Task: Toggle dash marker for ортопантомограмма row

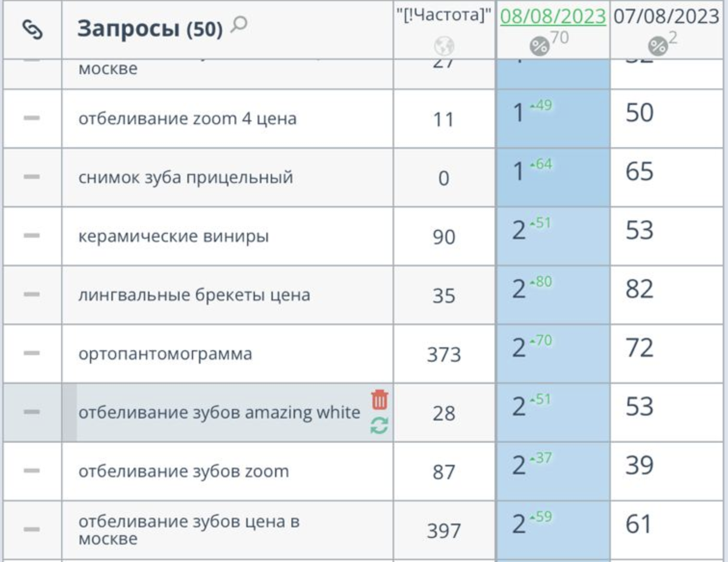Action: (32, 353)
